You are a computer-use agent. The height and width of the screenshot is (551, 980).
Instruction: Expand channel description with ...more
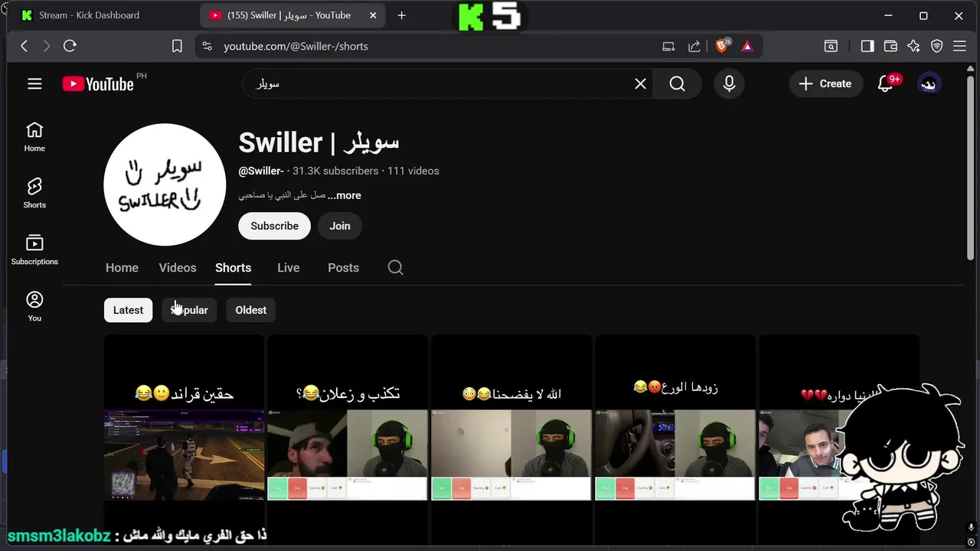(345, 195)
